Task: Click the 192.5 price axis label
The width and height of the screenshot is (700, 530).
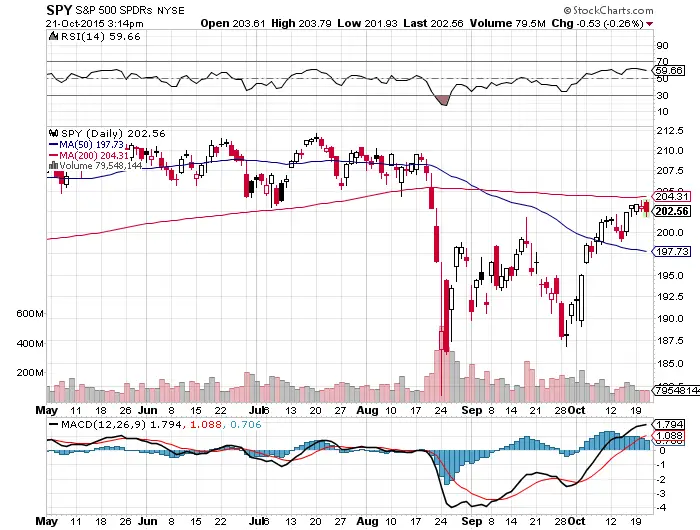Action: pos(670,297)
